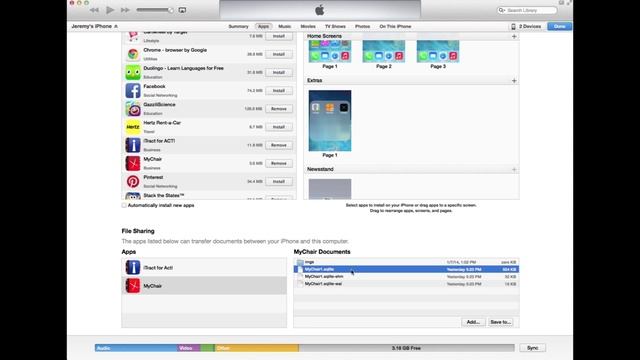Viewport: 640px width, 360px height.
Task: Click the Sync button
Action: click(532, 348)
